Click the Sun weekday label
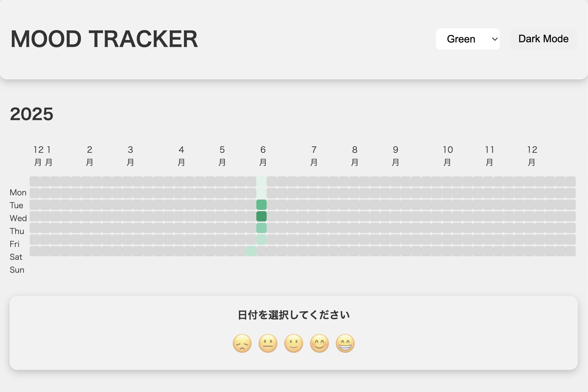Screen dimensions: 588x392 point(17,270)
